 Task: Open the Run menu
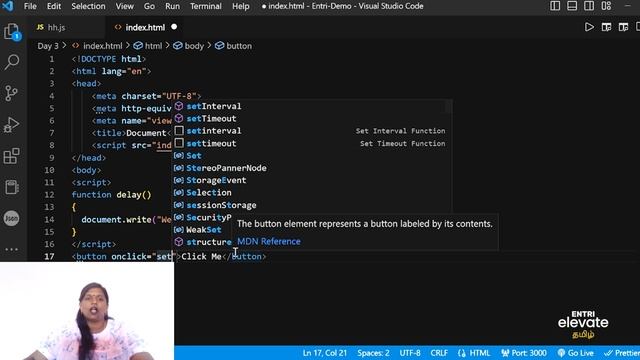point(172,6)
